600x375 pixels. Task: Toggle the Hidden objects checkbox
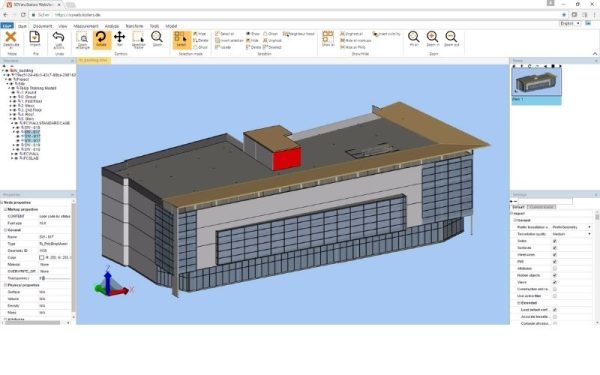click(555, 276)
